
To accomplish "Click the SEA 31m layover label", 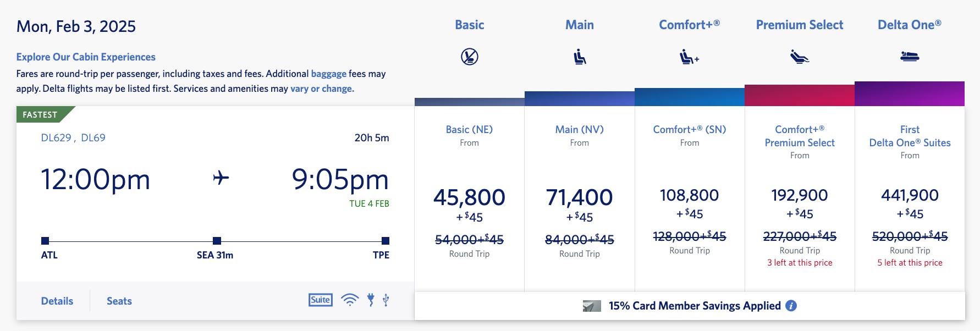I will pyautogui.click(x=215, y=255).
